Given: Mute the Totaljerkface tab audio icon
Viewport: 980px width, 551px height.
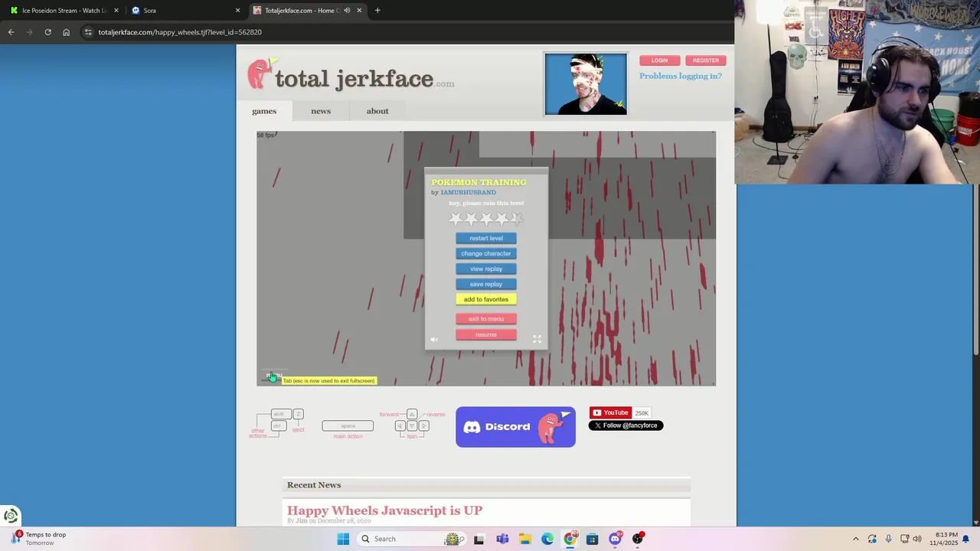Looking at the screenshot, I should 347,11.
